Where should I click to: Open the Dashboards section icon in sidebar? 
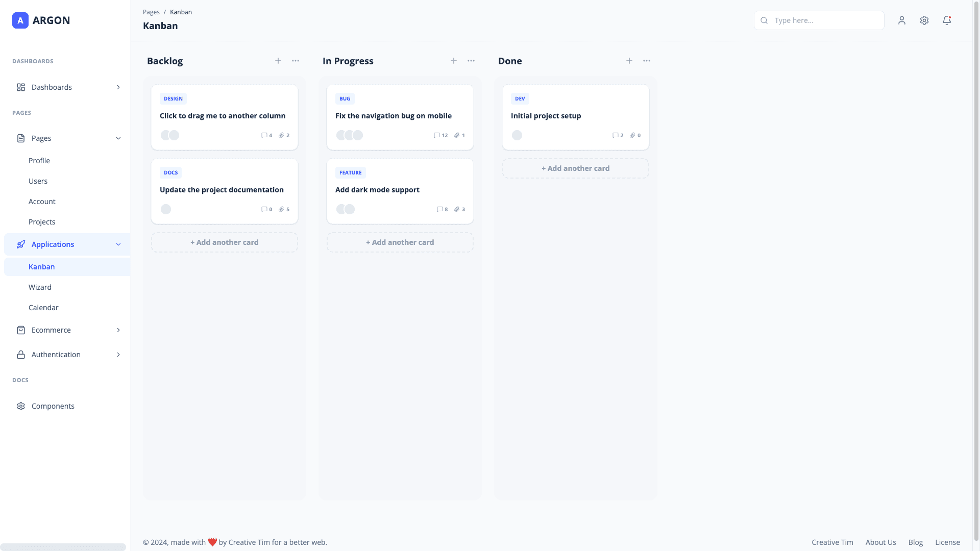tap(21, 87)
